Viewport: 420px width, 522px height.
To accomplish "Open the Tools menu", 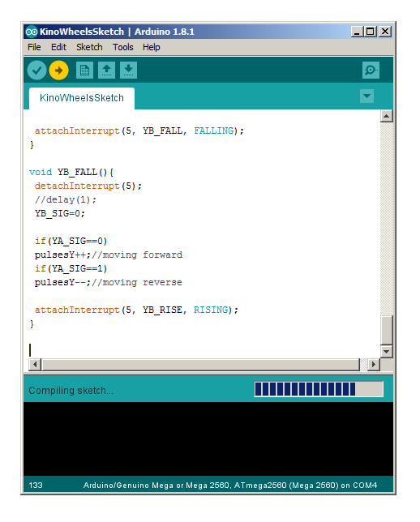I will [123, 47].
